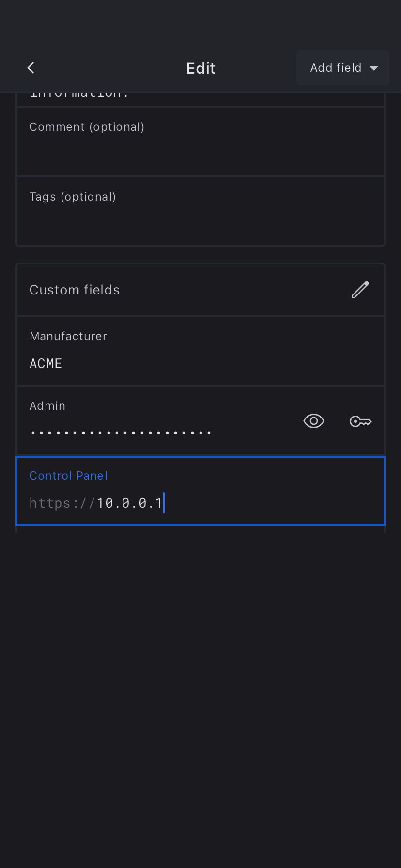Screen dimensions: 401x868
Task: Click the pencil icon beside Custom fields
Action: click(x=360, y=290)
